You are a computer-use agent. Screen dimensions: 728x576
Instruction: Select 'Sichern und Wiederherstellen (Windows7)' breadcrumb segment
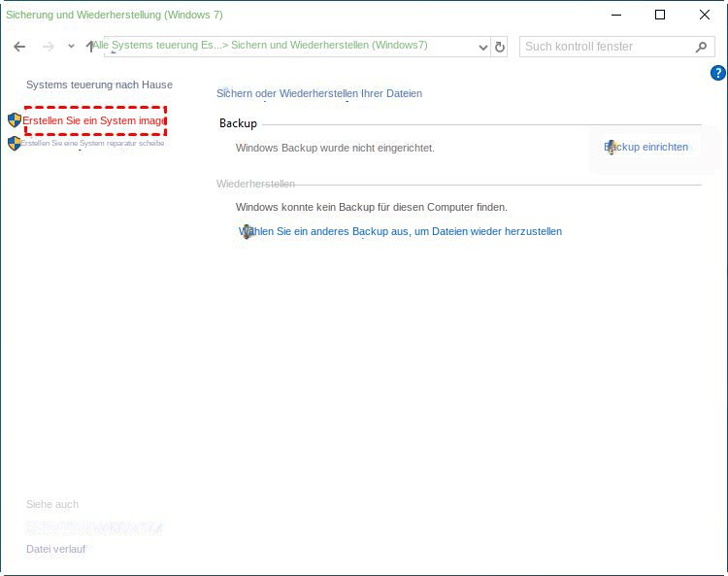click(329, 45)
